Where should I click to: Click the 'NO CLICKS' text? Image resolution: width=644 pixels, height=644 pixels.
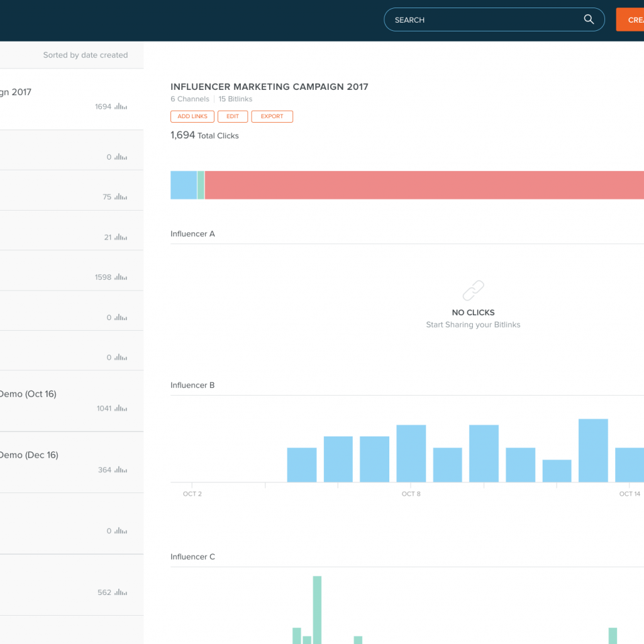click(473, 313)
